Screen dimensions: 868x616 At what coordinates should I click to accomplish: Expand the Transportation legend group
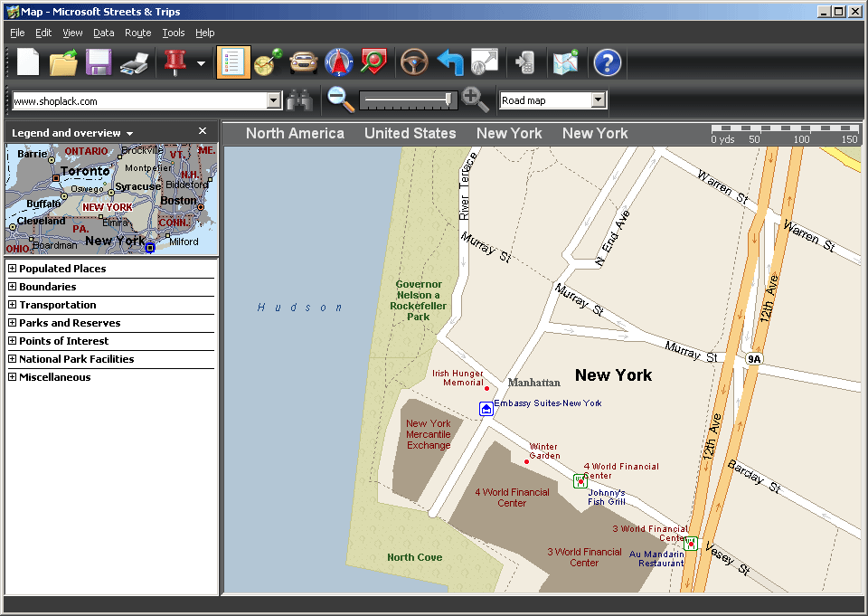click(12, 304)
